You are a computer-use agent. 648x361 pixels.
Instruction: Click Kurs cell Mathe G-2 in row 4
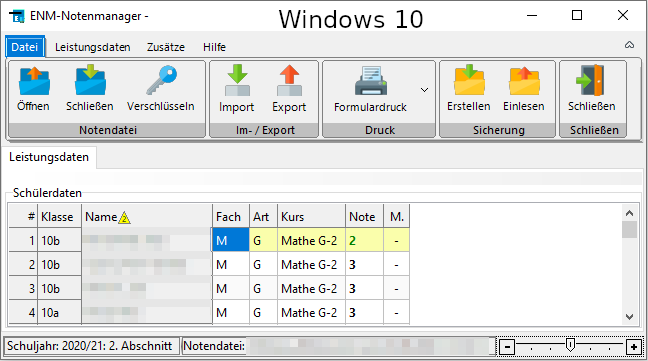click(x=311, y=313)
